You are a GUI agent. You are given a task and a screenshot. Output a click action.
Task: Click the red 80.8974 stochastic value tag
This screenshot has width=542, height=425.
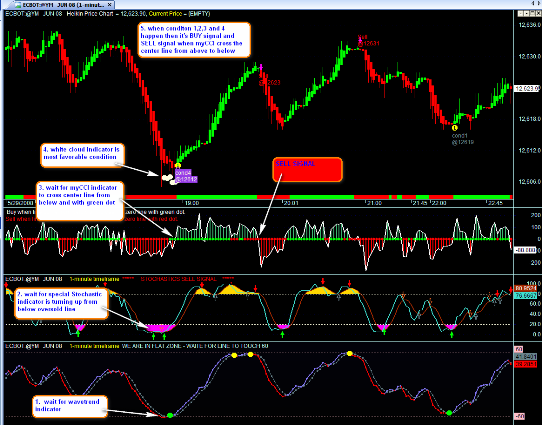(525, 288)
